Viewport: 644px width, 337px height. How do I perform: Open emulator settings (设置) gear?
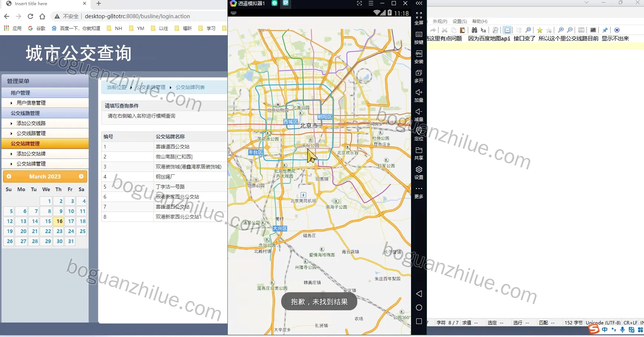click(419, 170)
